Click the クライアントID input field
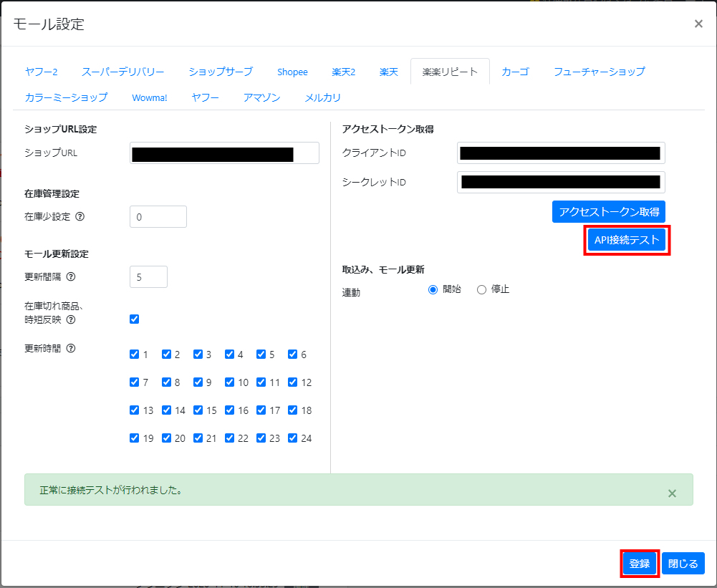Screen dimensions: 717x588 561,153
